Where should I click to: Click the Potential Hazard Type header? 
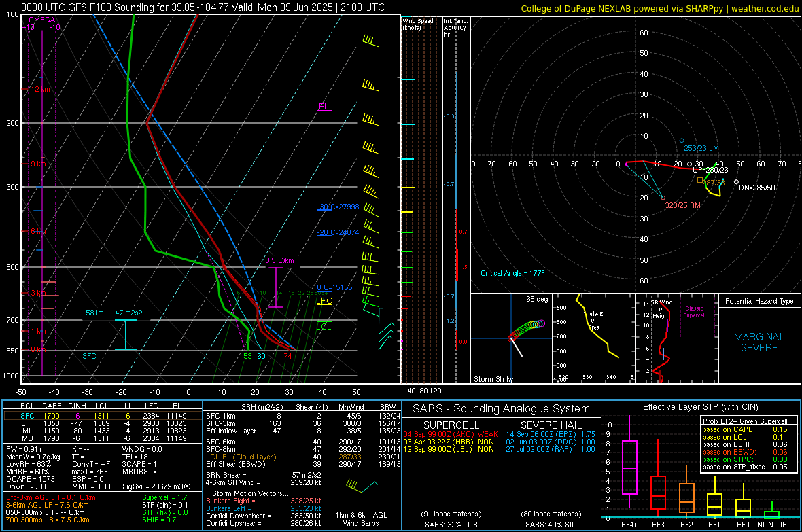pyautogui.click(x=759, y=301)
